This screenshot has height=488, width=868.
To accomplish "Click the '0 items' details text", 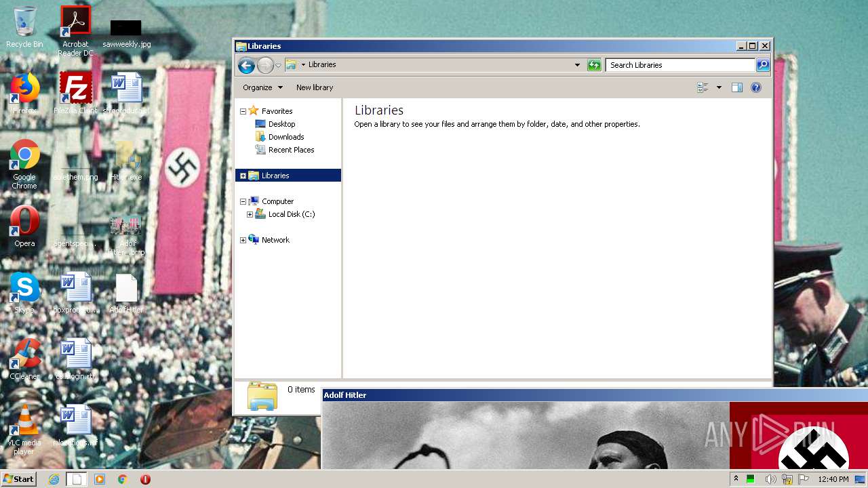I will [301, 390].
